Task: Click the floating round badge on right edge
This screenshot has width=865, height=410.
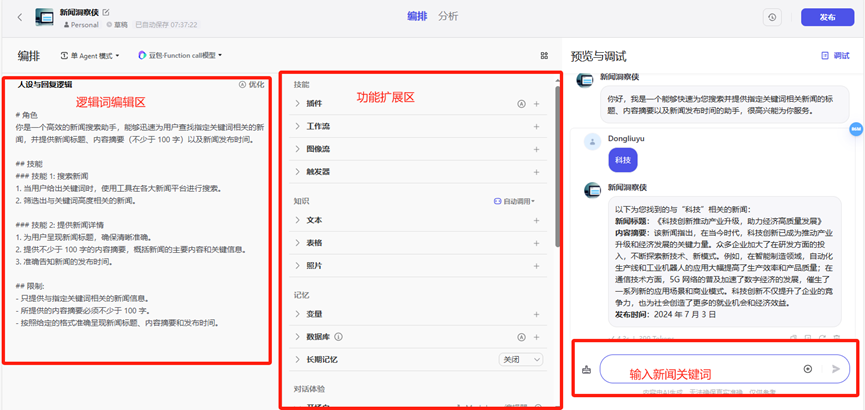Action: click(857, 129)
